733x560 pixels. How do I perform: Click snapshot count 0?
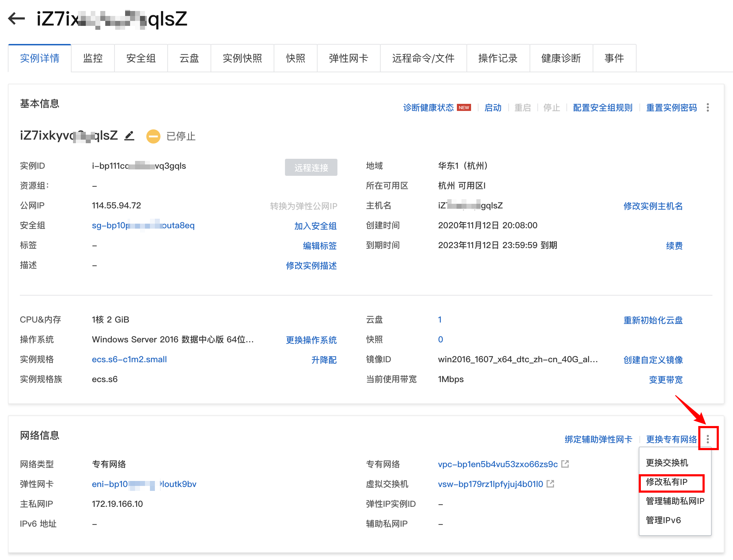tap(441, 340)
